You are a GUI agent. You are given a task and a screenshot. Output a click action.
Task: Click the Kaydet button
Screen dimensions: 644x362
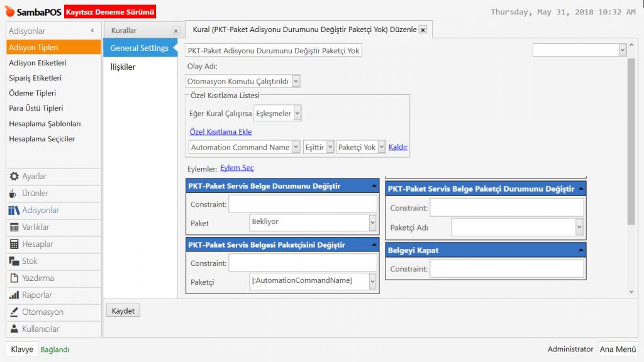pyautogui.click(x=123, y=311)
